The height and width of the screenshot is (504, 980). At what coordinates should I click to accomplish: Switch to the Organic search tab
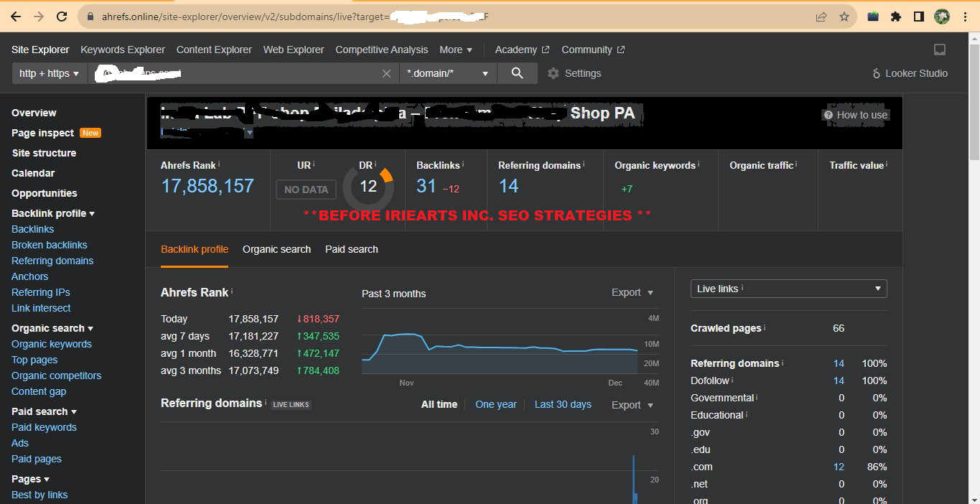point(276,249)
